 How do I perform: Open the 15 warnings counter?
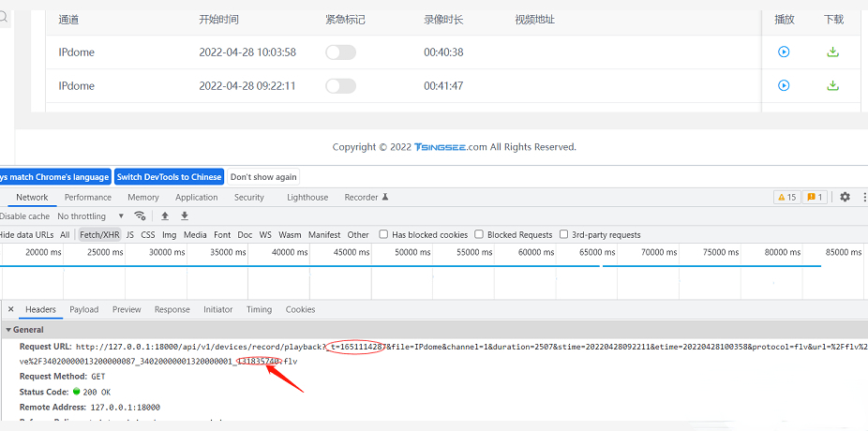click(786, 197)
